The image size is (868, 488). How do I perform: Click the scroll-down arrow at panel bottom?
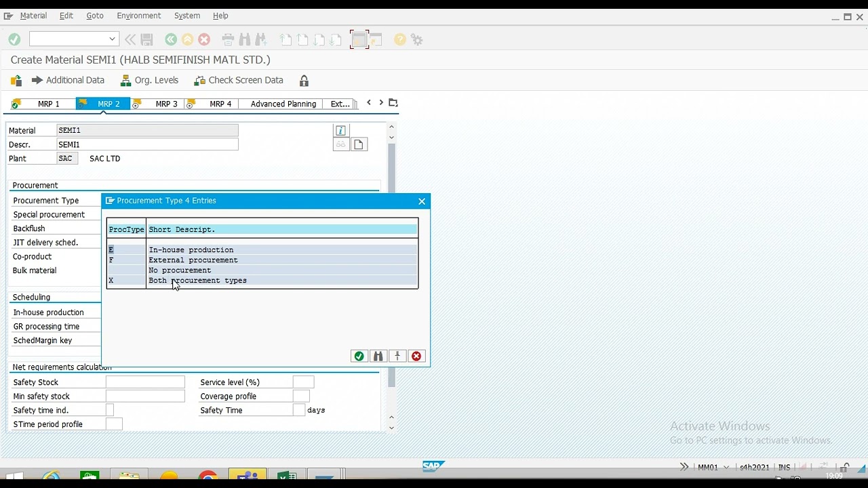[391, 428]
